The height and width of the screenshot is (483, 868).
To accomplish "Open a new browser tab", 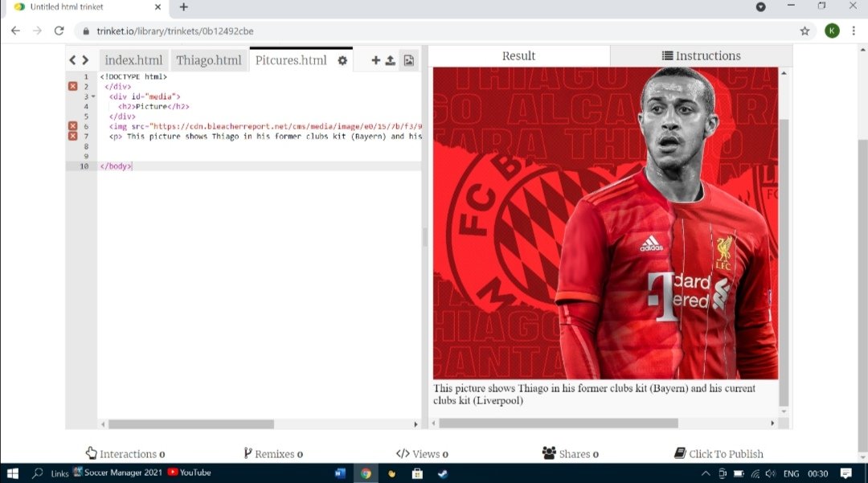I will click(184, 7).
